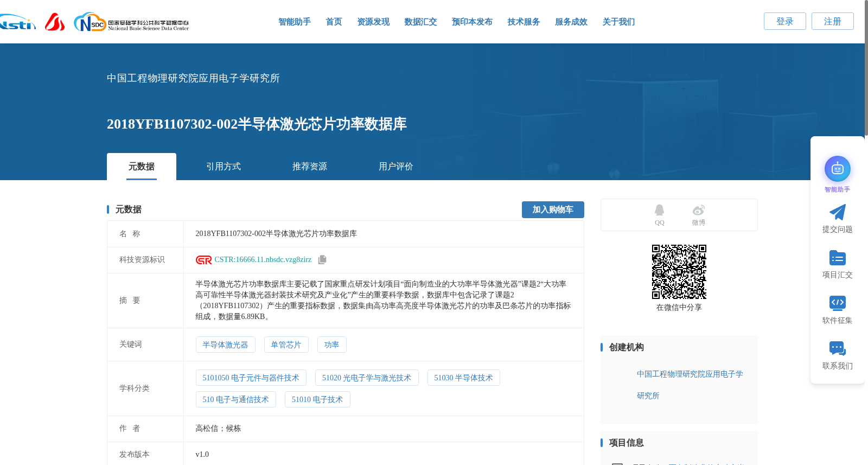The width and height of the screenshot is (868, 465).
Task: Select subject 51010 电子技术
Action: point(317,399)
